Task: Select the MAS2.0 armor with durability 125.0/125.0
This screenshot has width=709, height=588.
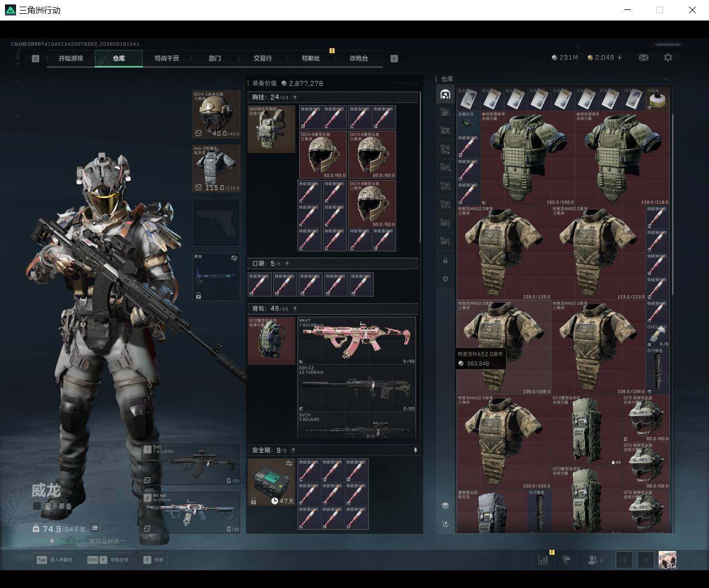Action: 504,253
